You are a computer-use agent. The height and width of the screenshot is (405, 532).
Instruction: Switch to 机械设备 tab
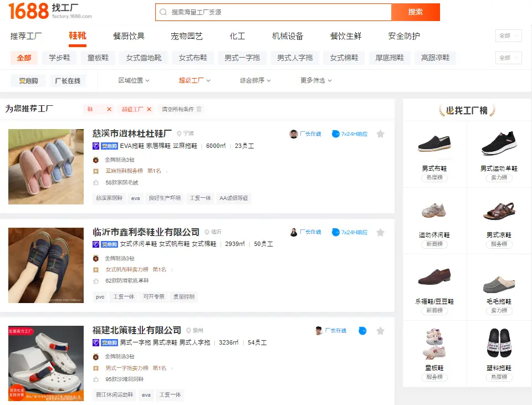point(288,36)
